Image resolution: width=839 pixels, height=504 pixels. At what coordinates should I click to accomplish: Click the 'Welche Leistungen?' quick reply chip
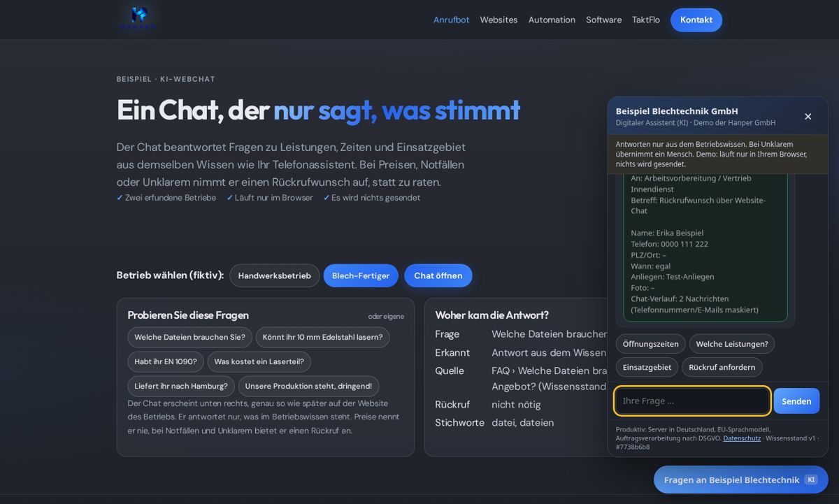click(732, 344)
